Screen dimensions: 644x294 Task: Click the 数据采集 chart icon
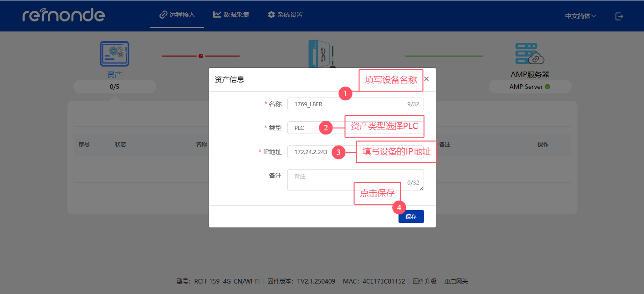[217, 15]
